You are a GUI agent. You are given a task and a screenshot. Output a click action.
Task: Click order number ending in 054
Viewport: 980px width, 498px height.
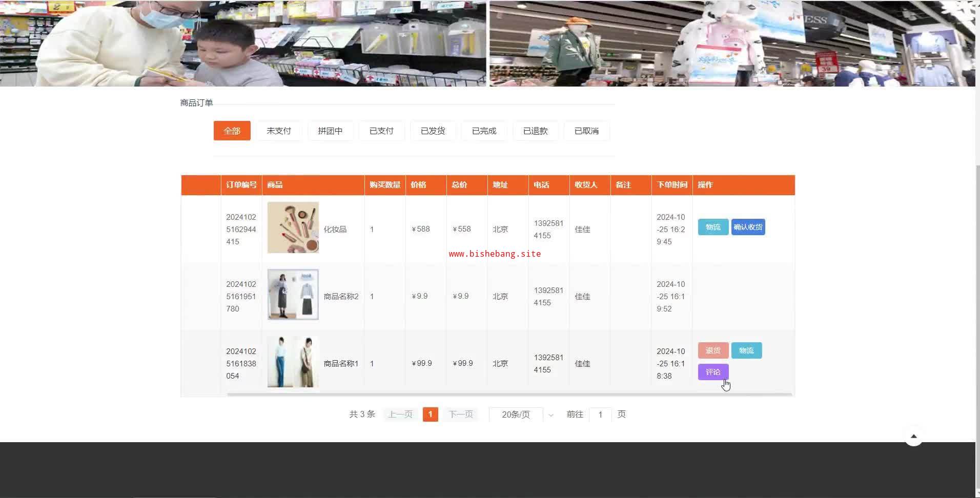[241, 363]
